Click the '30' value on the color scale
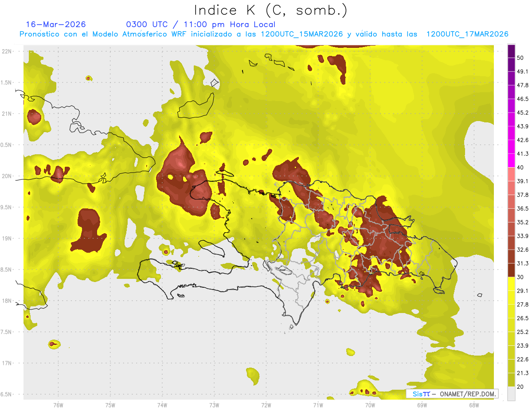Screen dimensions: 532x411 [521, 277]
